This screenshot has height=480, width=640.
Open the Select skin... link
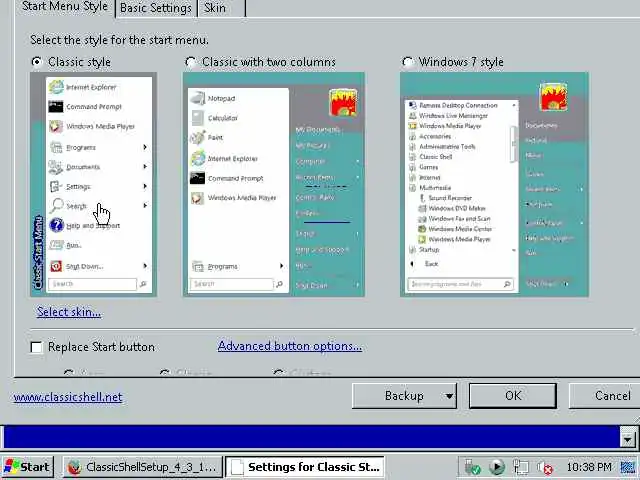pyautogui.click(x=69, y=312)
